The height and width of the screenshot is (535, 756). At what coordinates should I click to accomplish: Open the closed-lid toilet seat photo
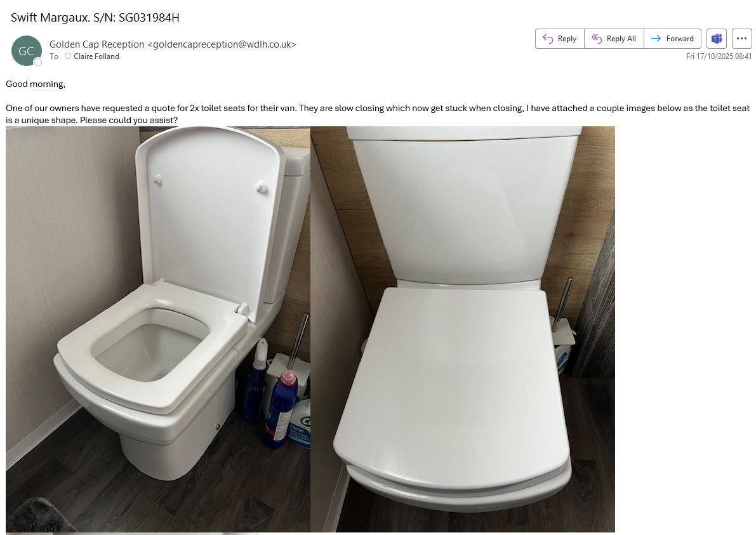click(x=463, y=329)
